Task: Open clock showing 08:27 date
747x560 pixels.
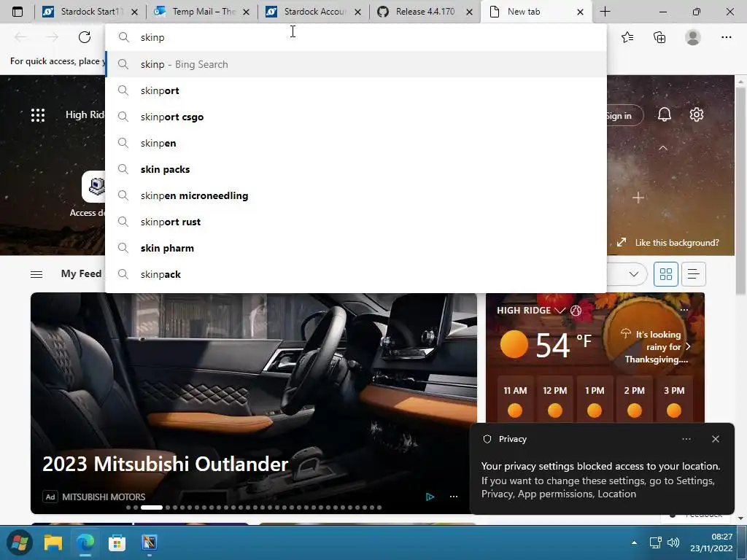Action: click(712, 542)
